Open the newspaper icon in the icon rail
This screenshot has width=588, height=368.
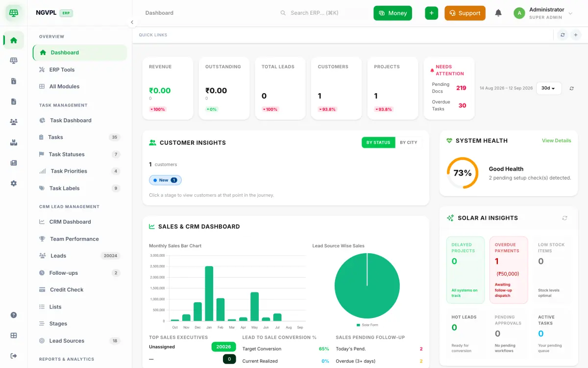click(x=14, y=163)
